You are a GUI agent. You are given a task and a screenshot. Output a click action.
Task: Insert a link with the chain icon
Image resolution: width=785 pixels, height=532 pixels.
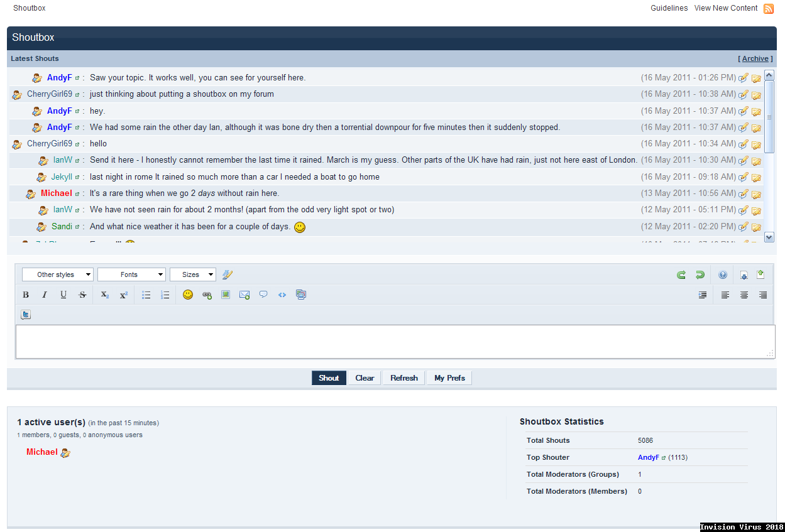tap(207, 295)
